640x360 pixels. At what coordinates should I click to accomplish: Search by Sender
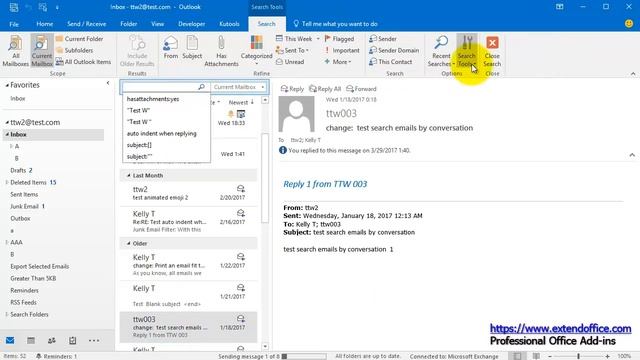tap(383, 39)
